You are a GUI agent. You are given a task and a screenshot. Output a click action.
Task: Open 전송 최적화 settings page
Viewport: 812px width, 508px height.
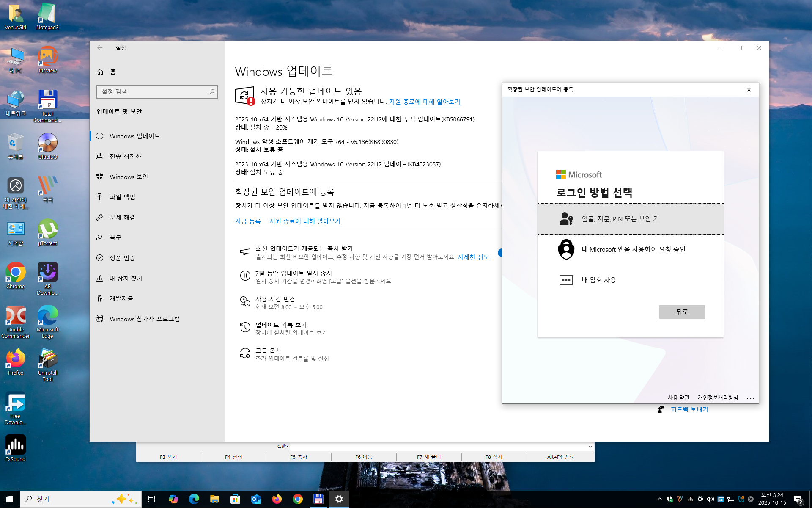click(157, 156)
